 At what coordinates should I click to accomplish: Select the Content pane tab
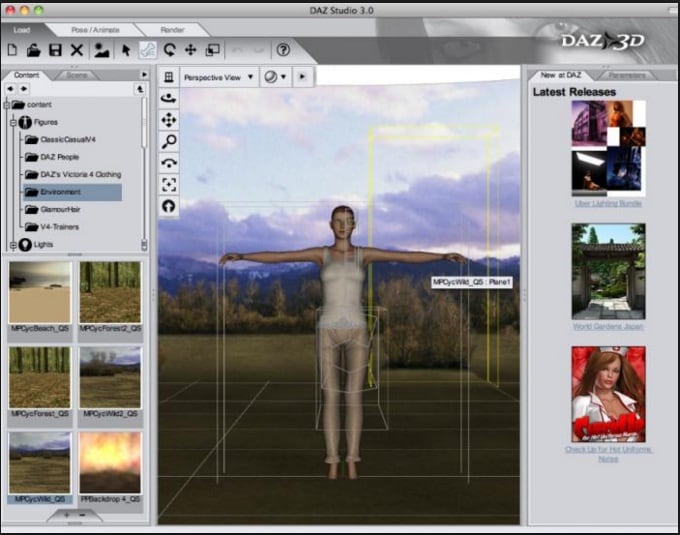point(26,75)
